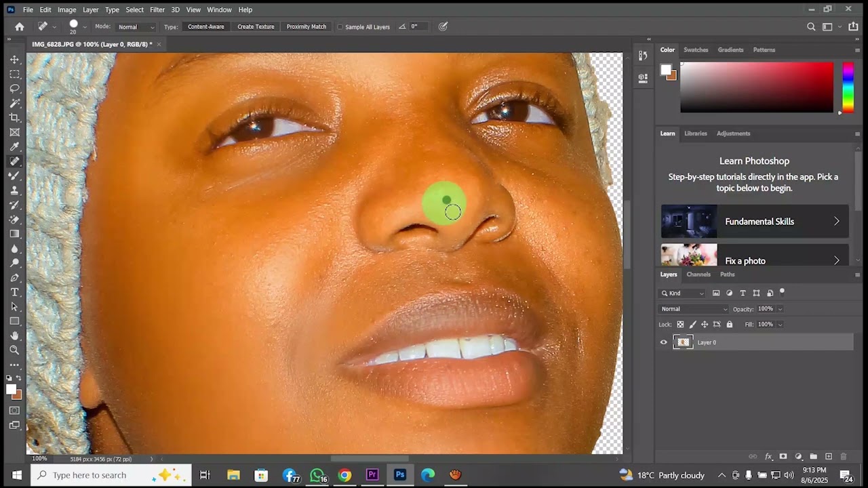Select the Horizontal Type tool
The width and height of the screenshot is (868, 488).
(14, 292)
